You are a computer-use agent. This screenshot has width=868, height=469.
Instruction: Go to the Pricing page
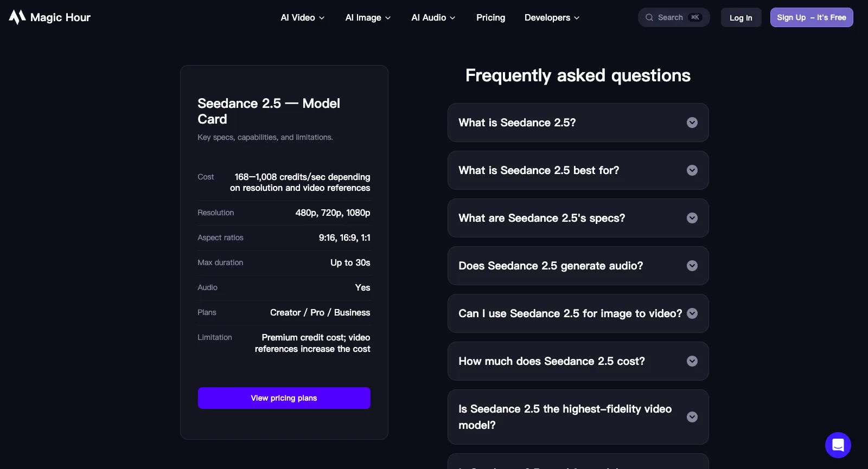(x=490, y=17)
